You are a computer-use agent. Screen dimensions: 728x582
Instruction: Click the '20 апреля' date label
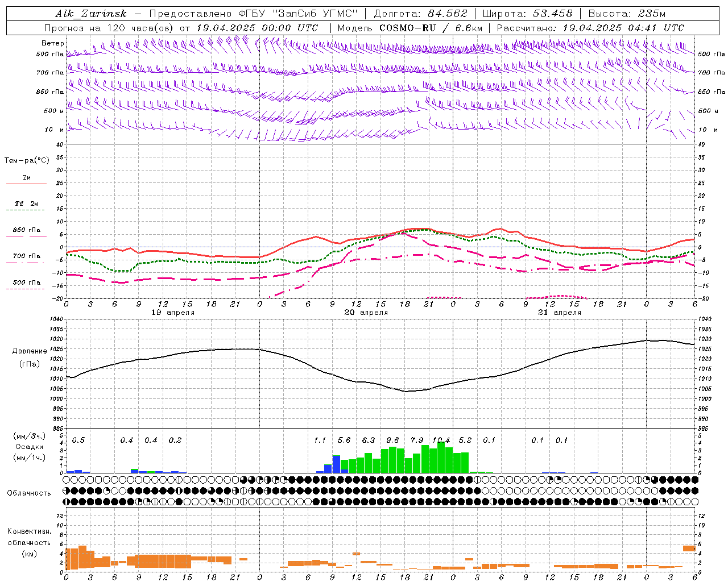pyautogui.click(x=366, y=313)
